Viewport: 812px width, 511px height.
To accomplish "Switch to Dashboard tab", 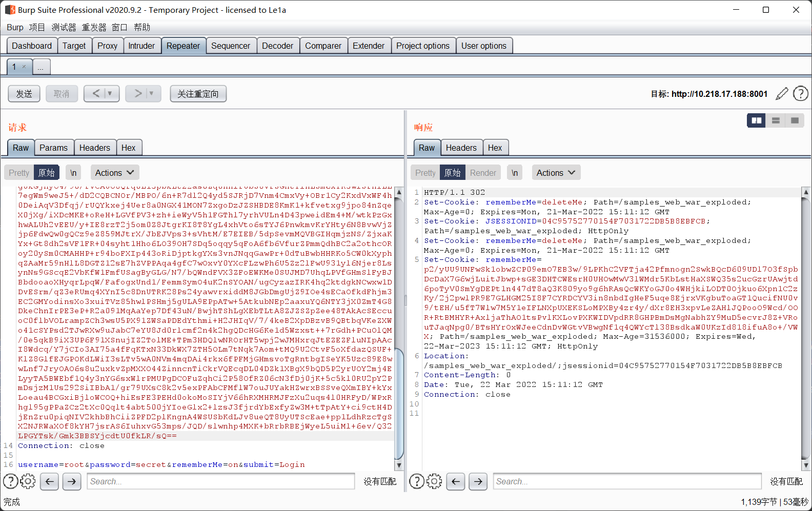I will click(x=32, y=46).
